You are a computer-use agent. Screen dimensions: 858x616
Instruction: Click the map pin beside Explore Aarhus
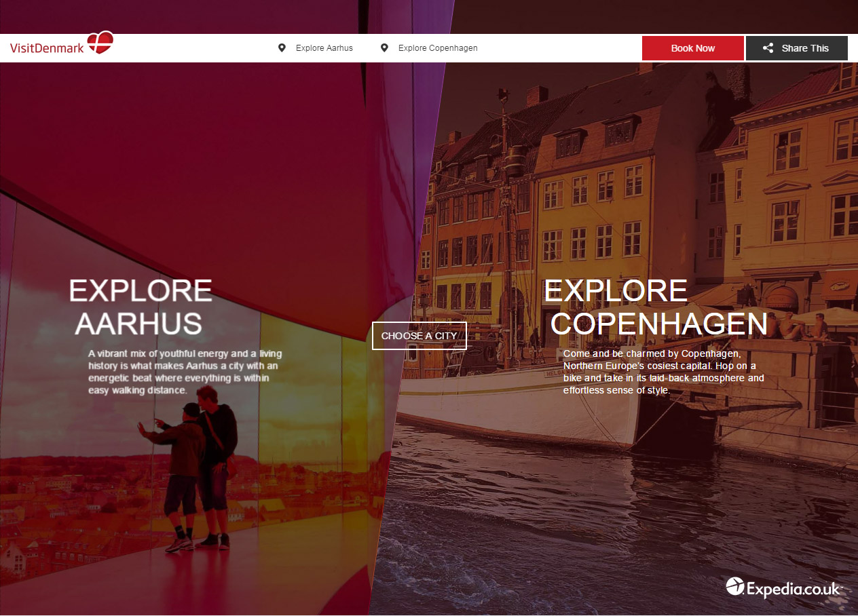pos(282,48)
